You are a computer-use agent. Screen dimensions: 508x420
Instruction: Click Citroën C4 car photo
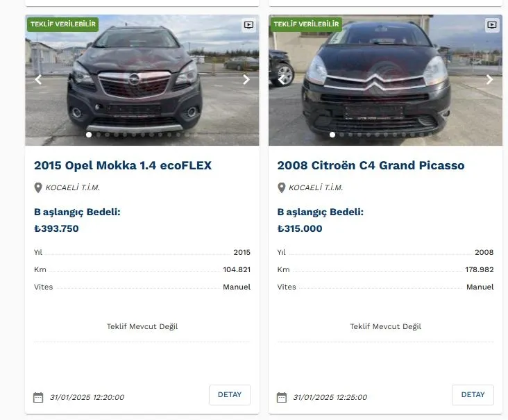point(385,83)
